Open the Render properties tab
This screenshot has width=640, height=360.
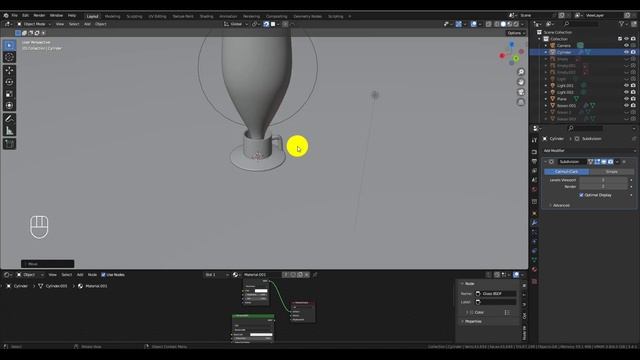[x=534, y=152]
